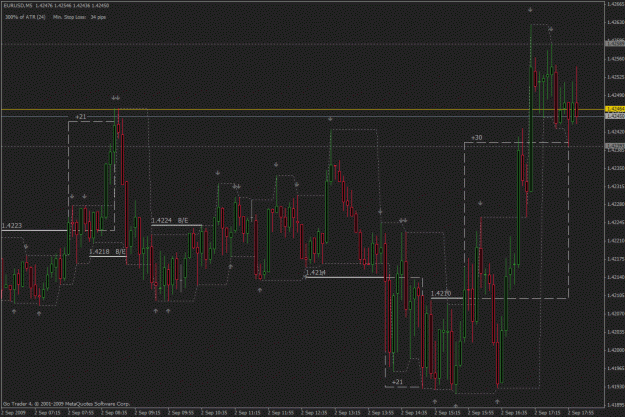The height and width of the screenshot is (417, 625).
Task: Click the 1.4214 entry price label
Action: pyautogui.click(x=315, y=272)
